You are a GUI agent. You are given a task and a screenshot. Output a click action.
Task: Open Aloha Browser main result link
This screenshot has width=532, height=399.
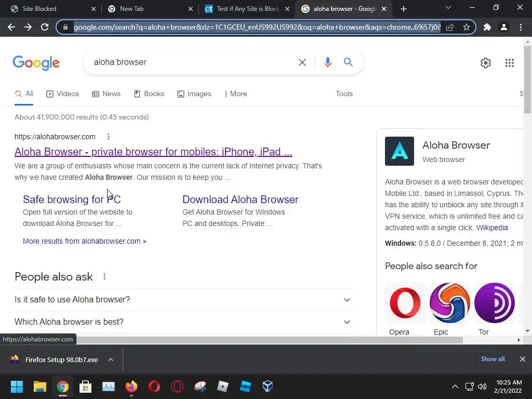pos(153,152)
